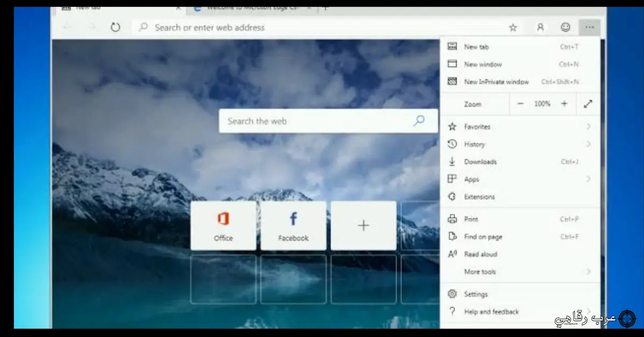
Task: Open the Facebook tile
Action: pyautogui.click(x=293, y=225)
